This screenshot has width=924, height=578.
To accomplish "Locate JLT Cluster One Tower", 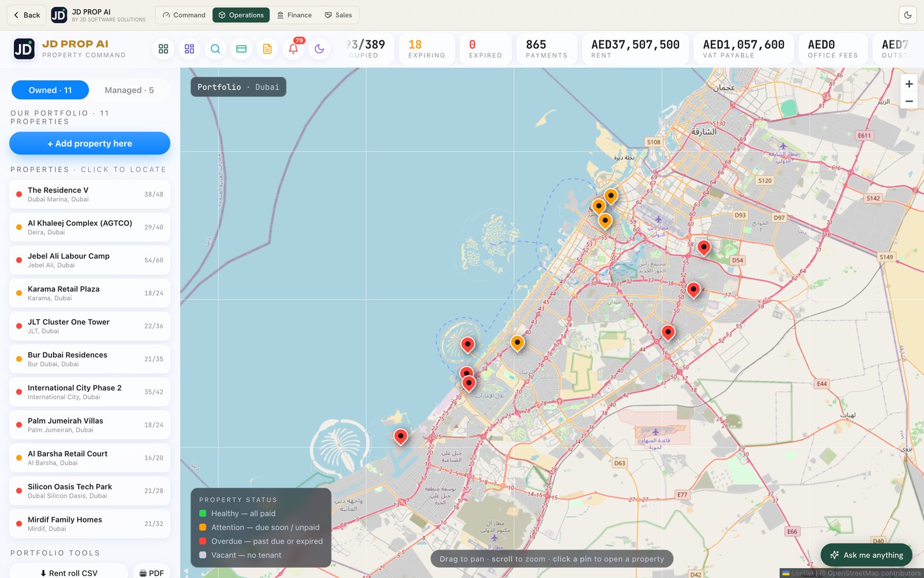I will pos(90,326).
